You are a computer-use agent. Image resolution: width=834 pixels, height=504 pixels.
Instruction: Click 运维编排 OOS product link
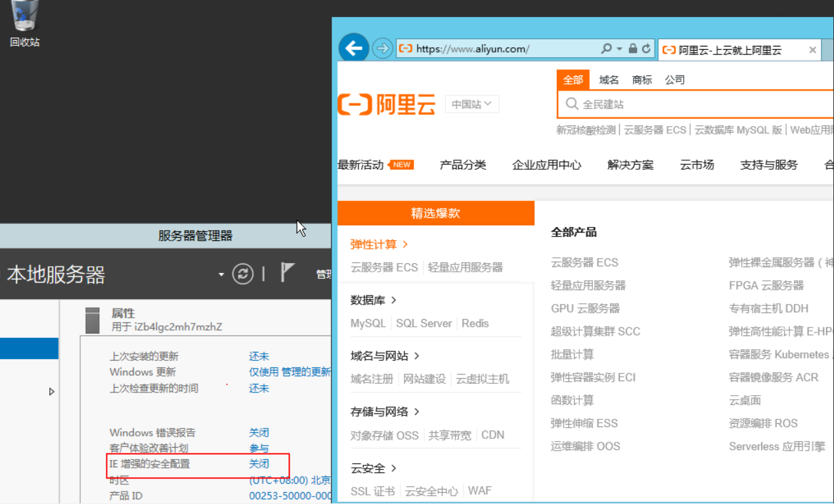(586, 446)
